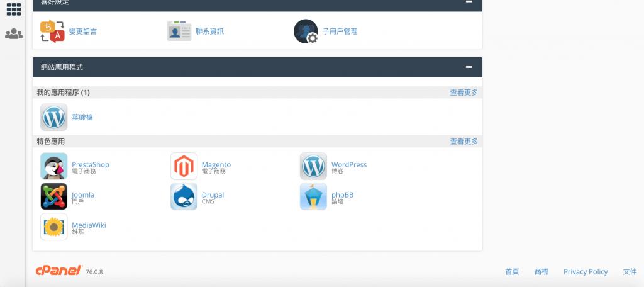The width and height of the screenshot is (644, 287).
Task: Click 查看更多 beside 特色應用
Action: (464, 142)
